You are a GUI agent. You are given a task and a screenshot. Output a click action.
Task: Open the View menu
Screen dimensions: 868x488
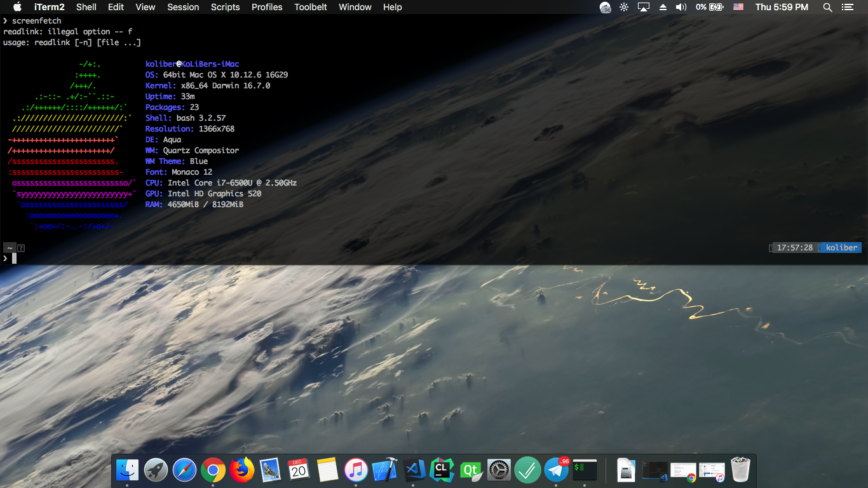pos(146,7)
